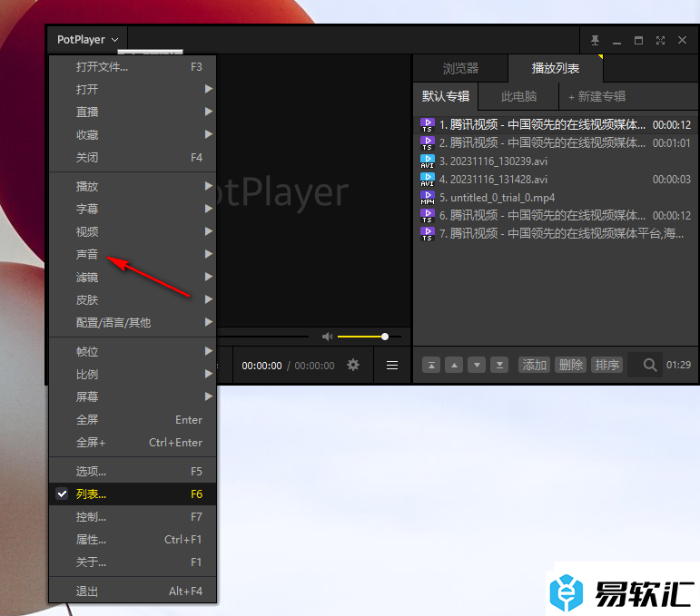Move playlist item down one
Screen dimensions: 700x616
pos(477,366)
